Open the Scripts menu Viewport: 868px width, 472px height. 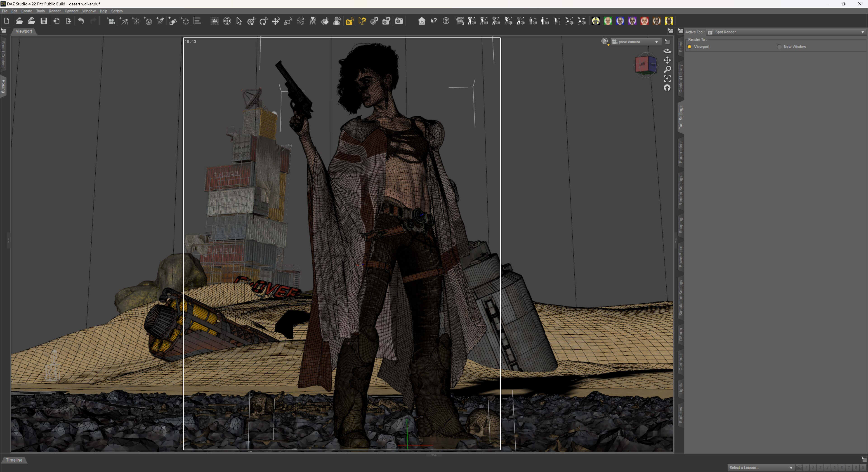point(117,11)
